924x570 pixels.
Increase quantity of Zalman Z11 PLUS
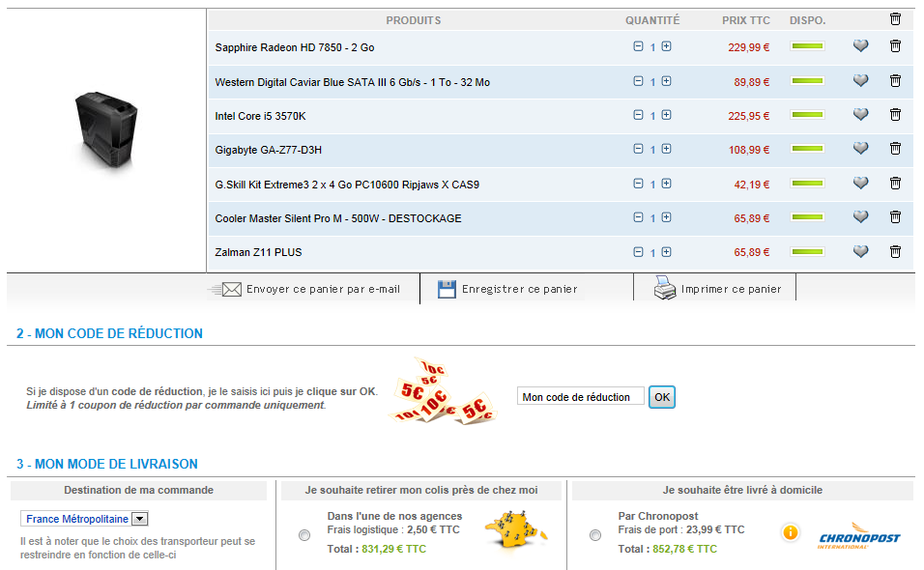pyautogui.click(x=667, y=252)
